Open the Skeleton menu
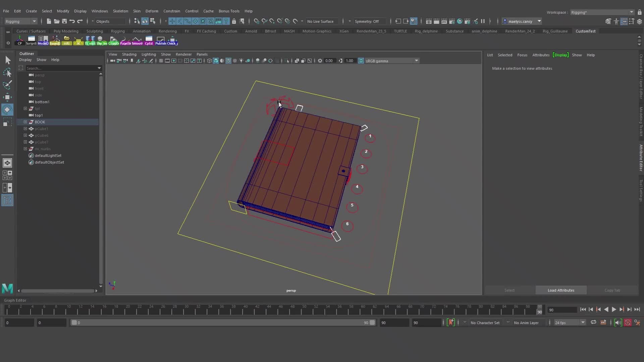 coord(121,11)
